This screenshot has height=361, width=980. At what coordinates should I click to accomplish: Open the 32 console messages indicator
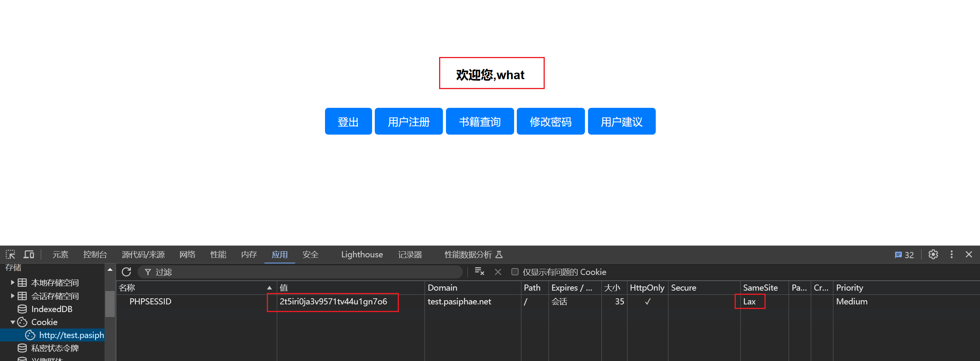click(904, 255)
